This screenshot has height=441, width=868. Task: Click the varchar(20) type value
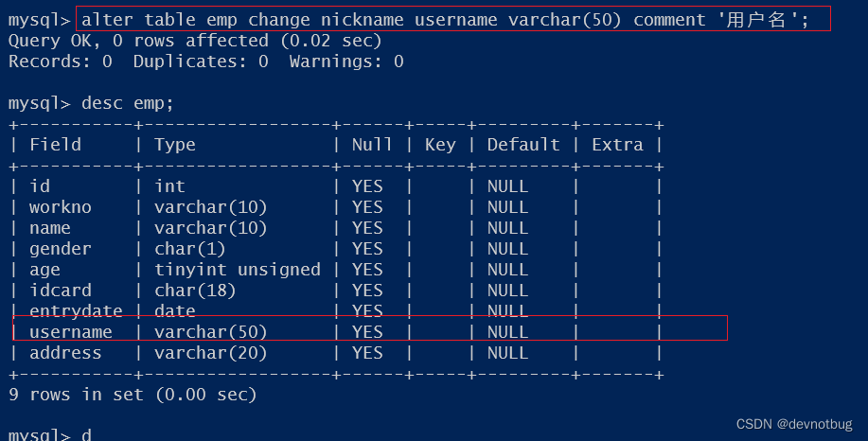211,353
